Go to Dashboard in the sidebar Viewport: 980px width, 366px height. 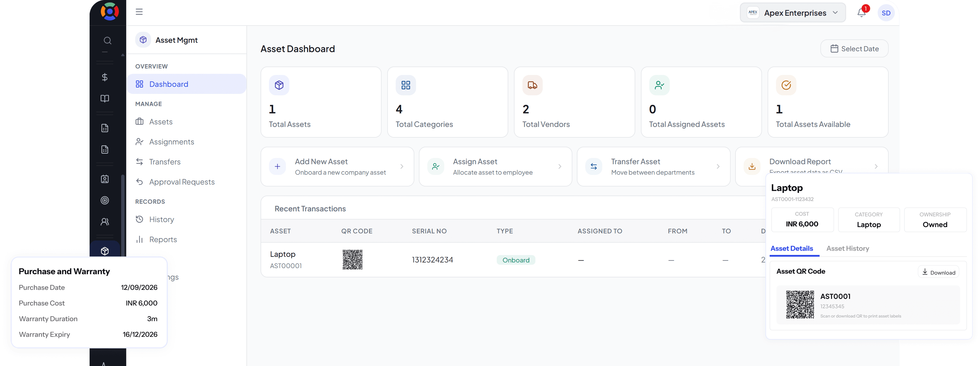coord(186,84)
